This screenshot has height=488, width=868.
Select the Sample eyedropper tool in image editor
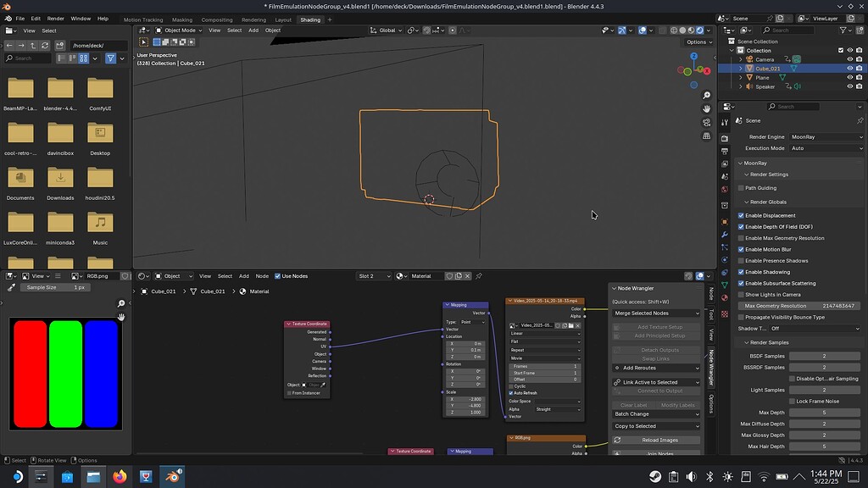(11, 288)
